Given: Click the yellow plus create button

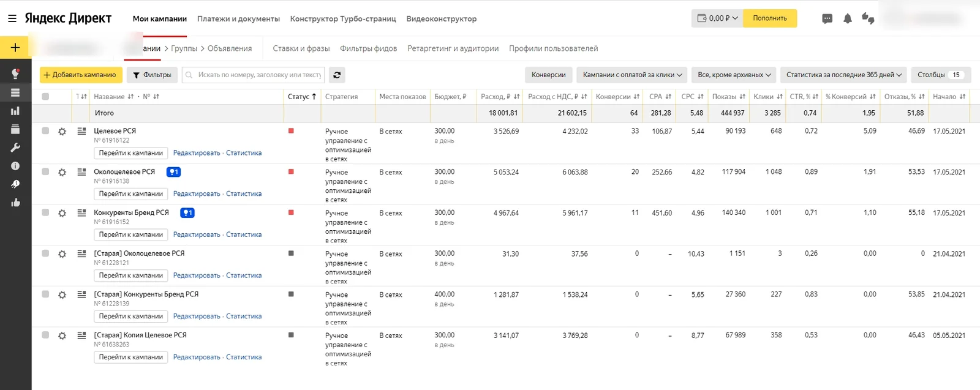Looking at the screenshot, I should 15,48.
